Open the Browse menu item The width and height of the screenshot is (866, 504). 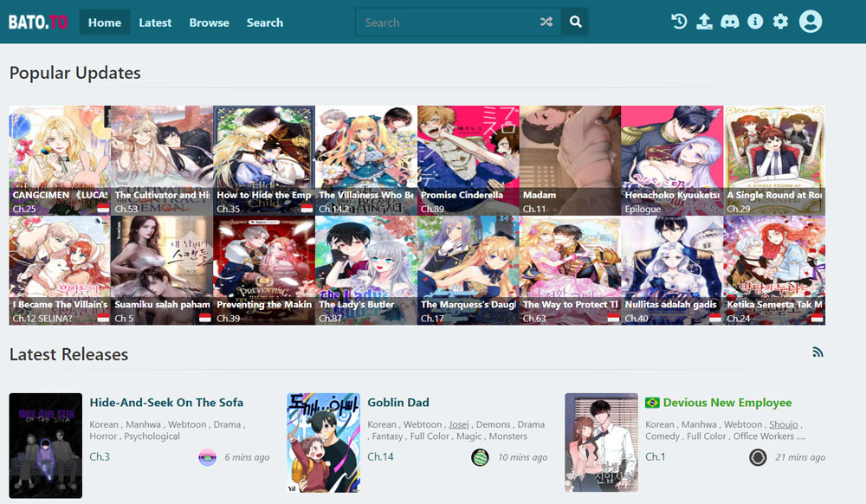pyautogui.click(x=210, y=23)
